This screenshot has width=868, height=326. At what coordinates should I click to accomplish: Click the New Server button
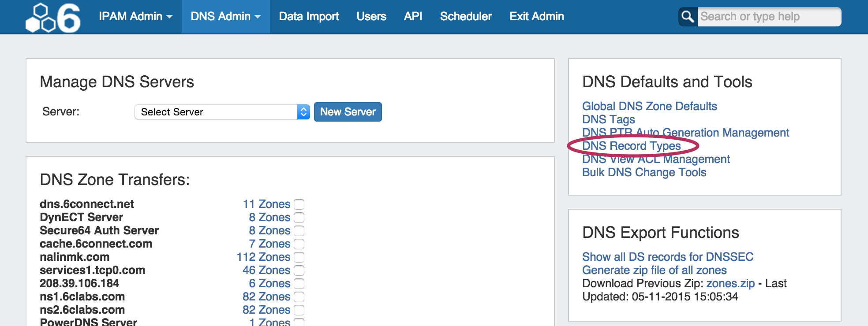348,112
